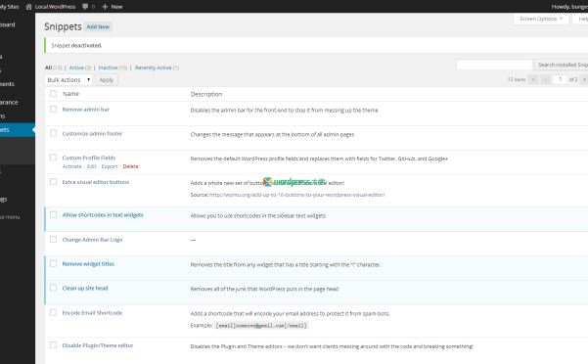This screenshot has height=364, width=588.
Task: Filter snippets by Recently Active
Action: pos(154,68)
